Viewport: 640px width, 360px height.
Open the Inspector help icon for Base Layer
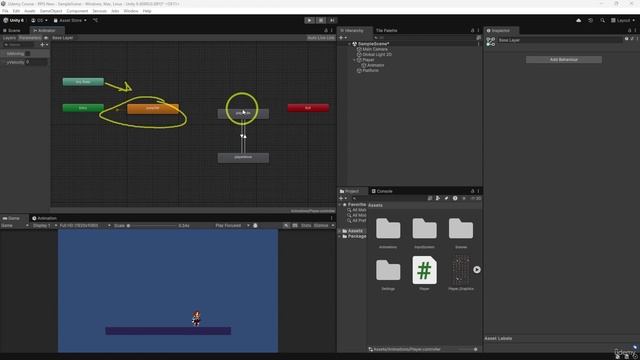[627, 39]
